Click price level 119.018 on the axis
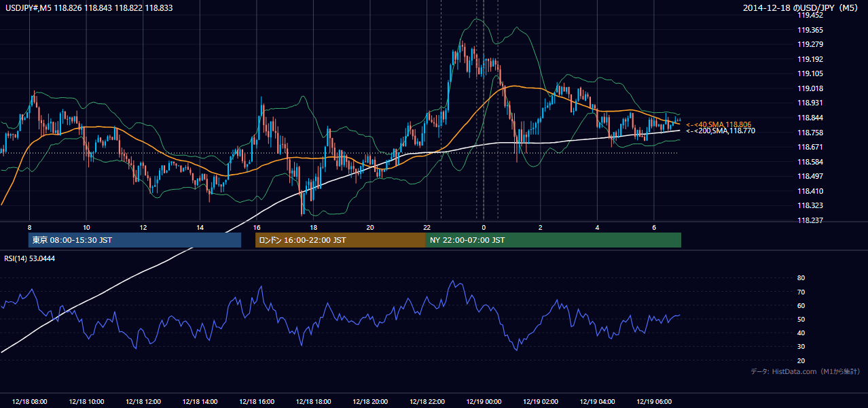 [810, 88]
